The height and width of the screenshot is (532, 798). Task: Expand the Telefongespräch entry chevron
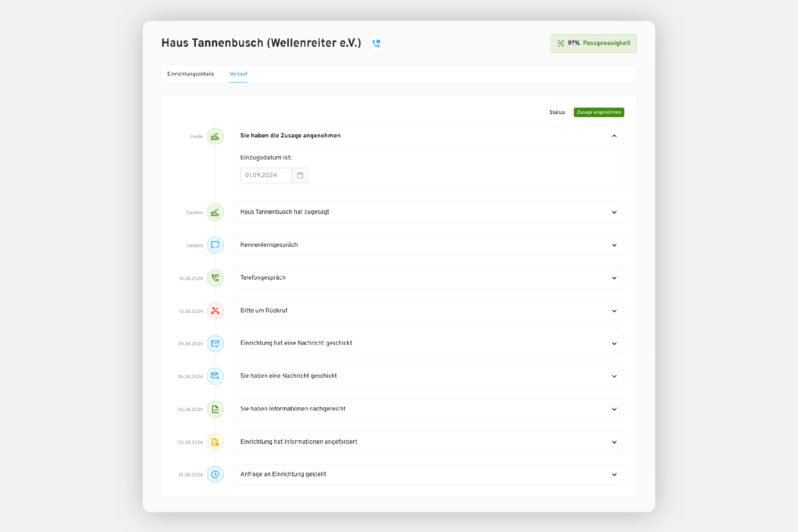coord(614,278)
